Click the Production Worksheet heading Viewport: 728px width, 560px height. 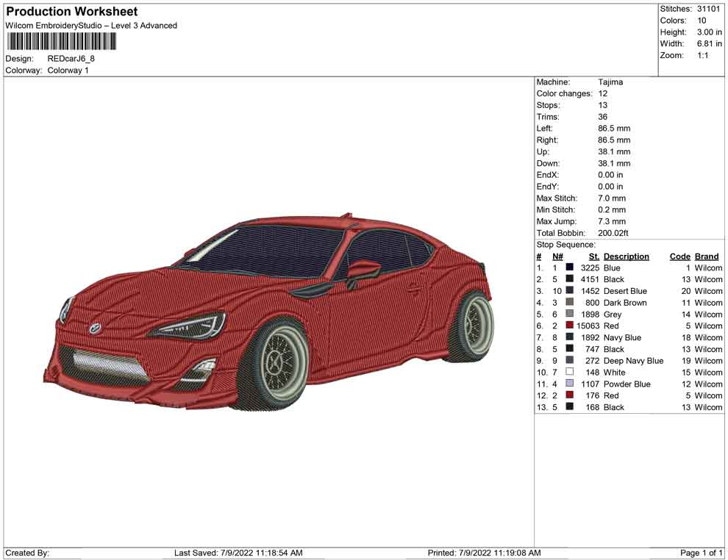tap(71, 12)
